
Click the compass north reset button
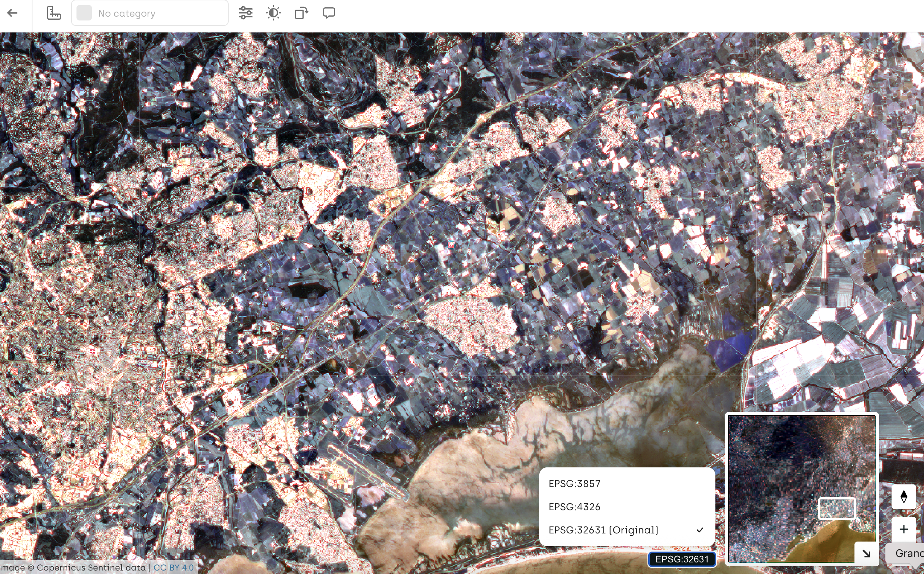coord(904,496)
